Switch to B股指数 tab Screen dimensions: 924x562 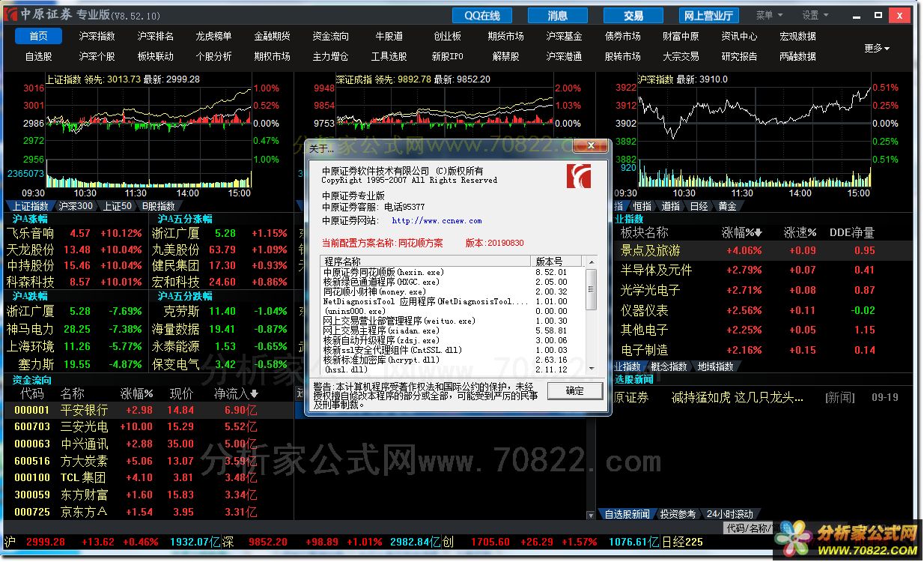(159, 206)
